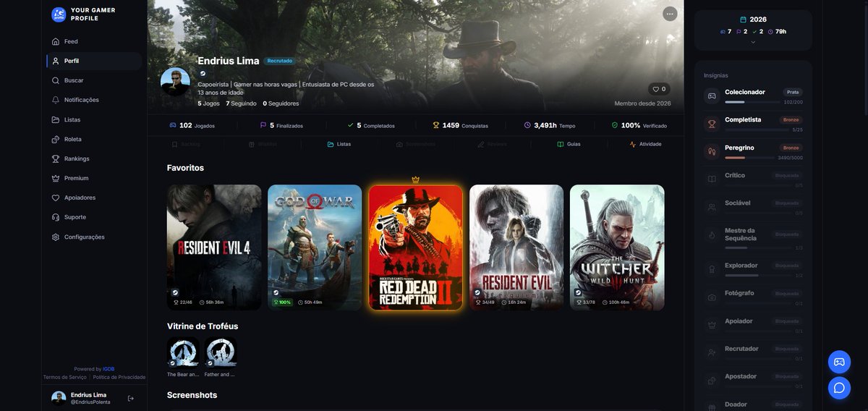This screenshot has height=411, width=868.
Task: Click the Premium crown icon
Action: [x=56, y=178]
